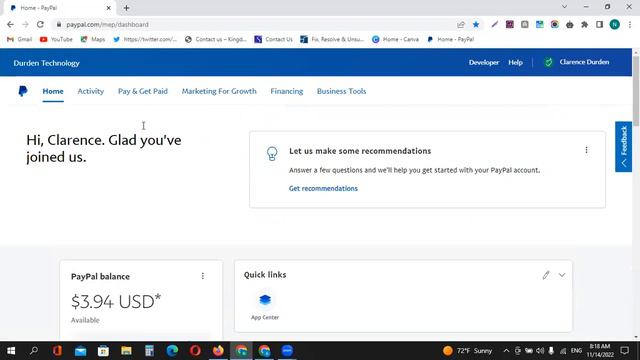Go back with browser back arrow
The width and height of the screenshot is (640, 360).
pyautogui.click(x=10, y=24)
